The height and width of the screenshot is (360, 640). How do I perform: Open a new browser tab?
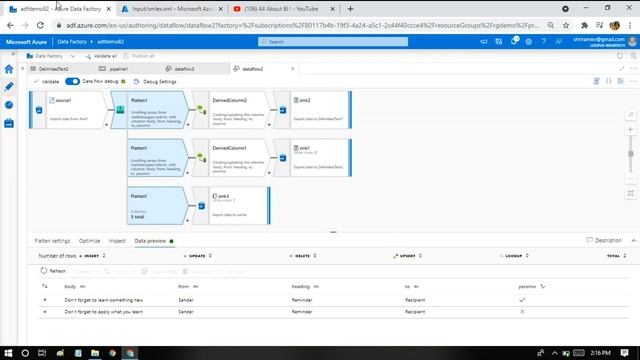[350, 9]
